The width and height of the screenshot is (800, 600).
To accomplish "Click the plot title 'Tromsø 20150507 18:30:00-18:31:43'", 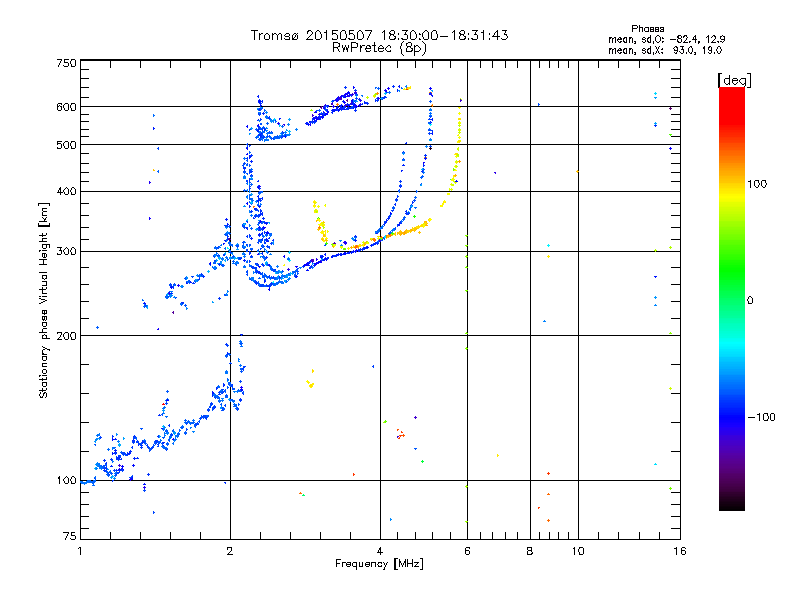I will point(379,35).
